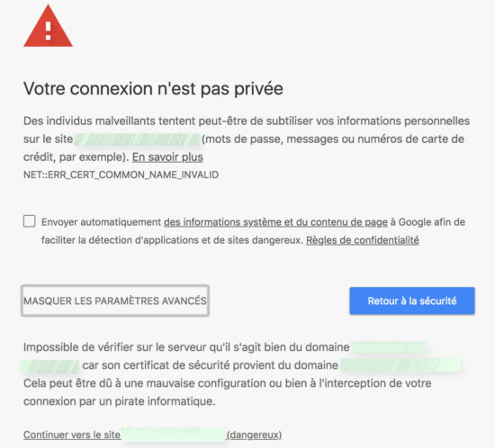Click blurred text before 'car son certificat'
495x448 pixels.
(49, 366)
